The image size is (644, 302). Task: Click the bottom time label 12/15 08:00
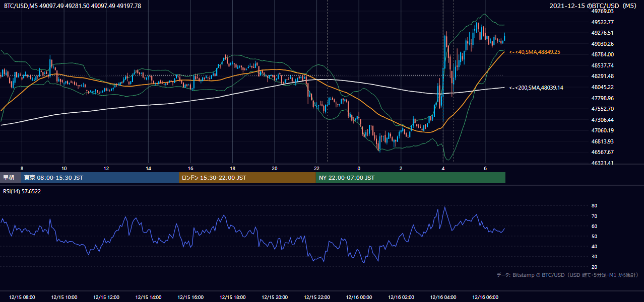click(x=22, y=297)
